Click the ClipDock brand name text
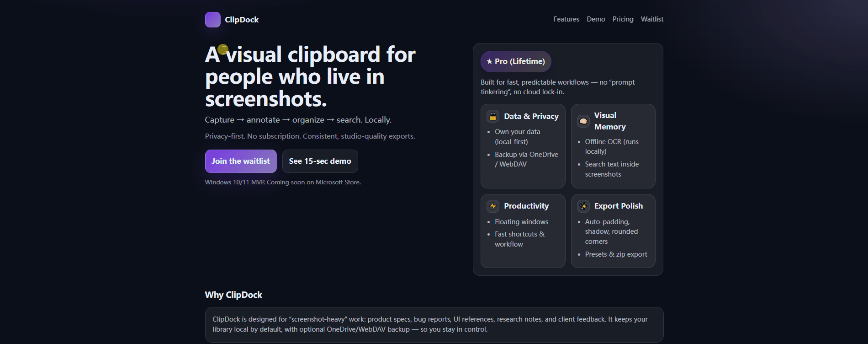This screenshot has height=344, width=868. (x=242, y=20)
